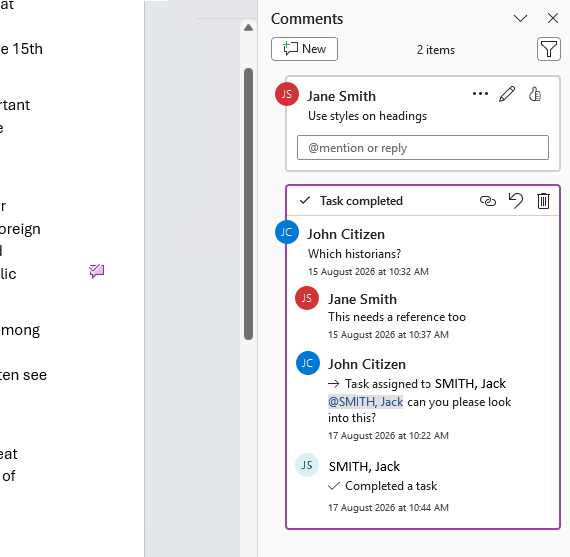Copy the link to the completed task thread
This screenshot has width=570, height=557.
click(x=487, y=201)
